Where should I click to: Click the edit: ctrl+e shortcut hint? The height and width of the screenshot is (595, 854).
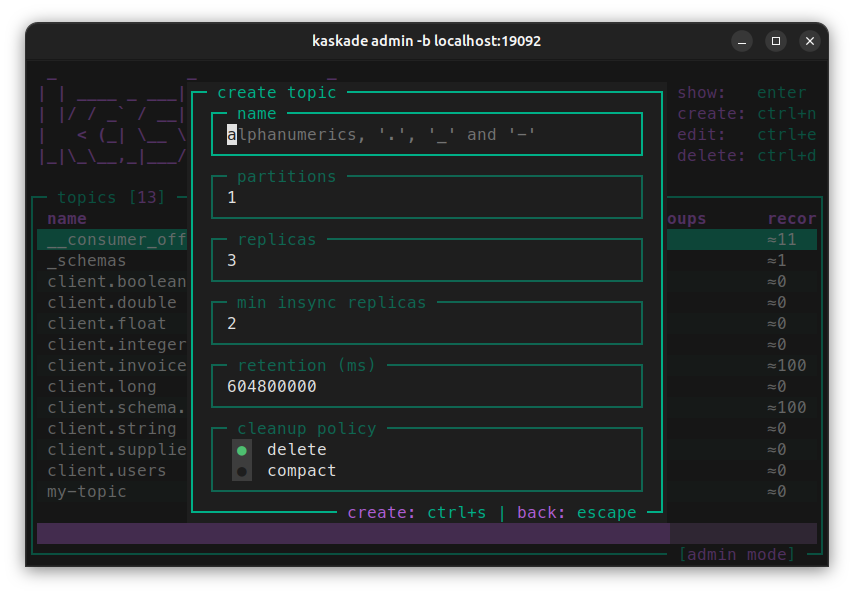coord(746,135)
